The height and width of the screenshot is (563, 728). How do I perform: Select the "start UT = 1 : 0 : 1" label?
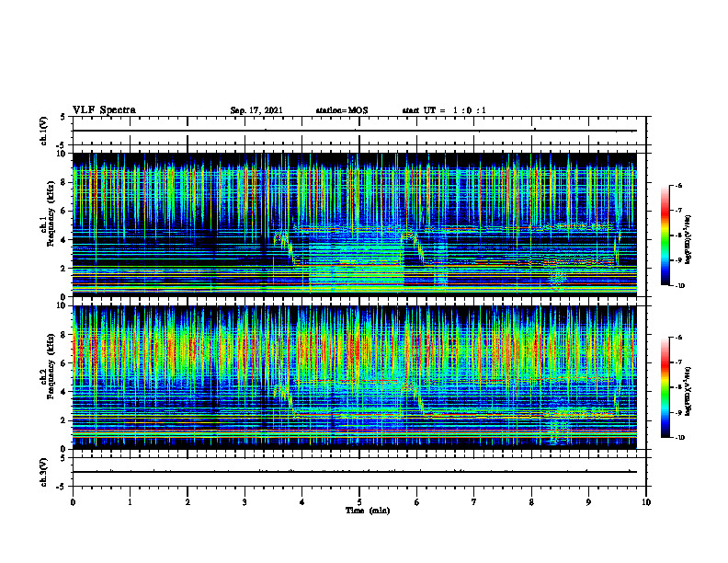tap(444, 110)
